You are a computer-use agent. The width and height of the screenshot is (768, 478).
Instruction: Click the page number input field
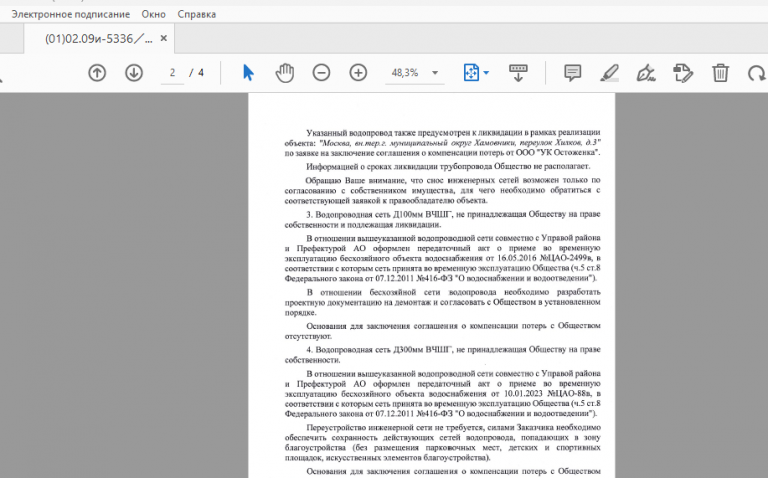172,73
